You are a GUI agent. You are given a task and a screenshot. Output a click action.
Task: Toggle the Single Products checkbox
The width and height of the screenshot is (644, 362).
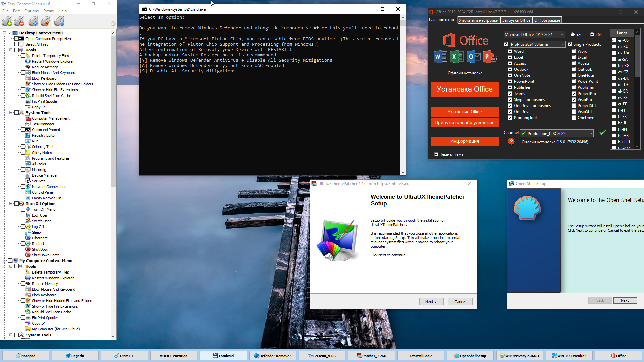coord(570,44)
